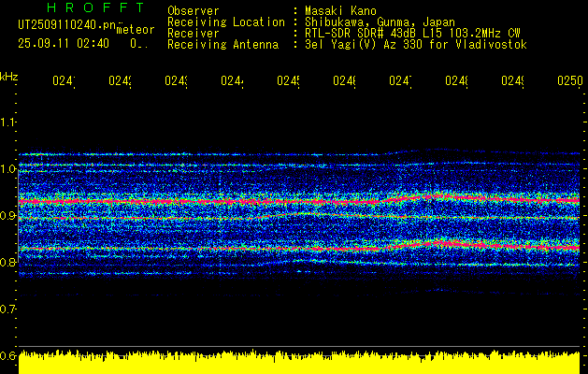Click the 0243 time marker
This screenshot has width=588, height=374.
click(x=177, y=81)
